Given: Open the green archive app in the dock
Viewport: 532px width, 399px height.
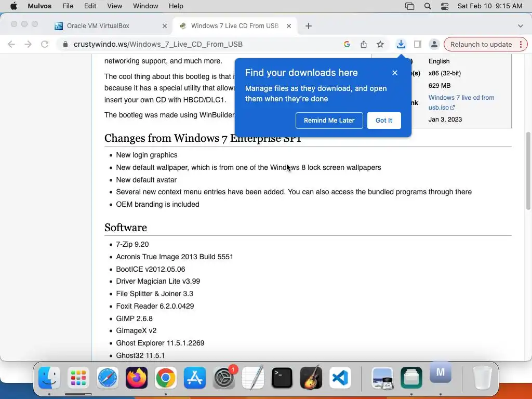Looking at the screenshot, I should click(411, 378).
